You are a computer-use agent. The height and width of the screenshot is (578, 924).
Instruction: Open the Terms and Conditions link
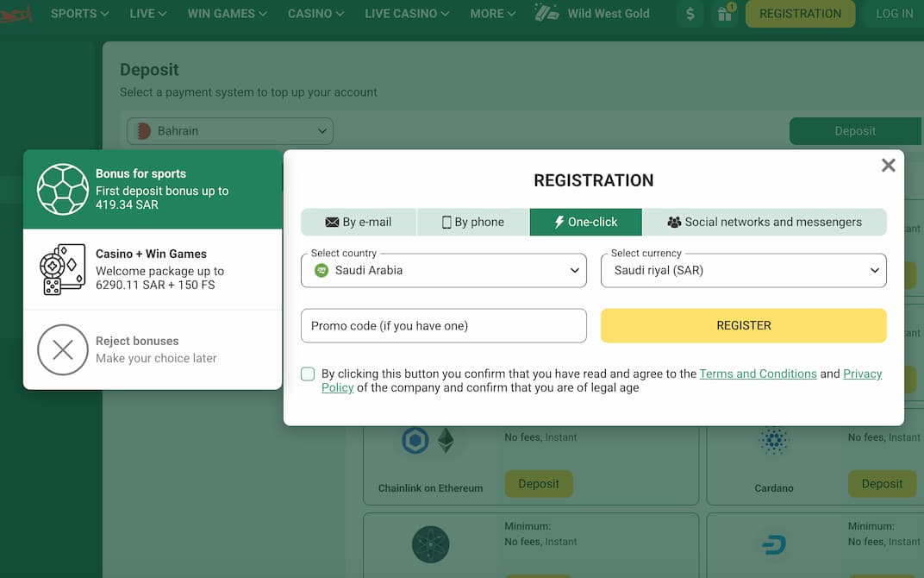tap(758, 374)
